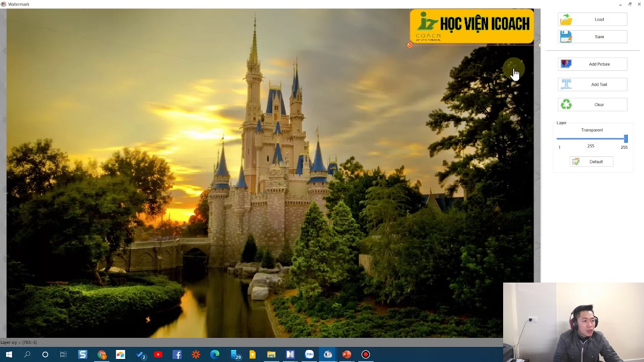Click Add Picture to insert a watermark image
Screen dimensions: 644x362
coord(592,64)
